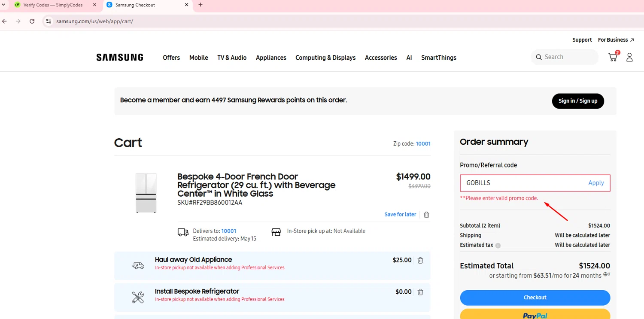The image size is (644, 319).
Task: Open the SmartThings menu
Action: pos(439,58)
